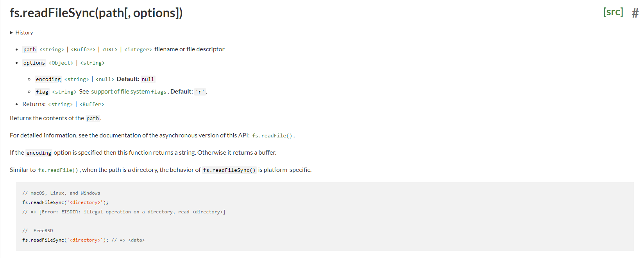The image size is (644, 258).
Task: Open fs.readFile() link after "Similar to"
Action: 58,170
